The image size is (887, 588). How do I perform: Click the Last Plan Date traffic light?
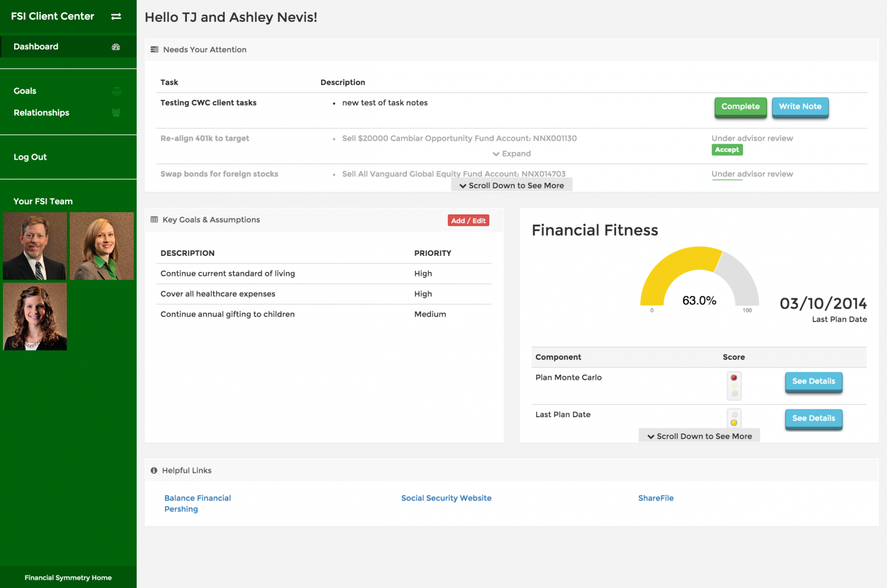[x=734, y=418]
